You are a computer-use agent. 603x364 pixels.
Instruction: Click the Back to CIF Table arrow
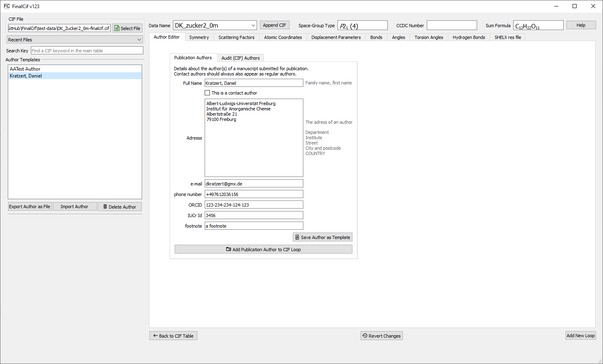coord(156,336)
